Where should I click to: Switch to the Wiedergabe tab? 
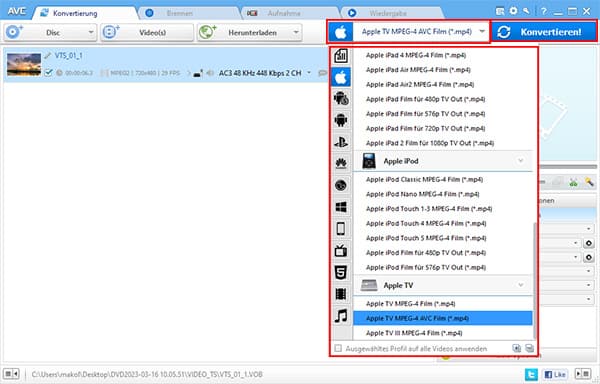(x=388, y=13)
